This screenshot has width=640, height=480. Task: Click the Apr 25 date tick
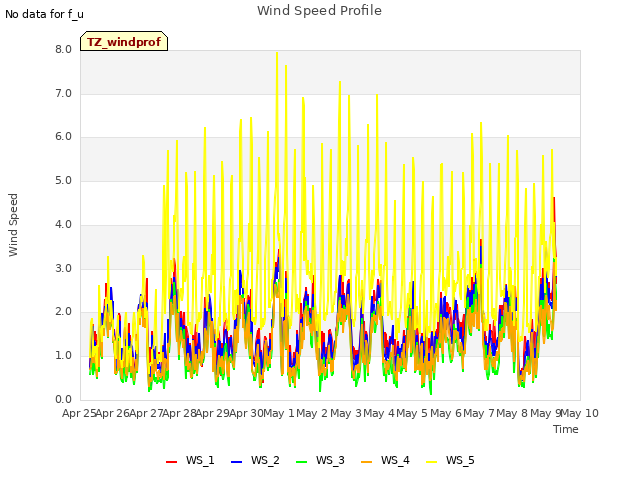tap(79, 413)
